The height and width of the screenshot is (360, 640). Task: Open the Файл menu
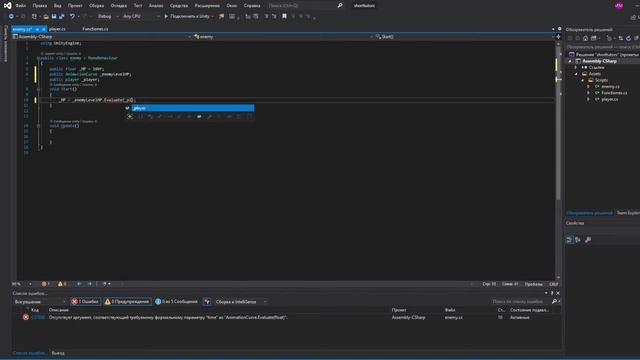[x=20, y=6]
